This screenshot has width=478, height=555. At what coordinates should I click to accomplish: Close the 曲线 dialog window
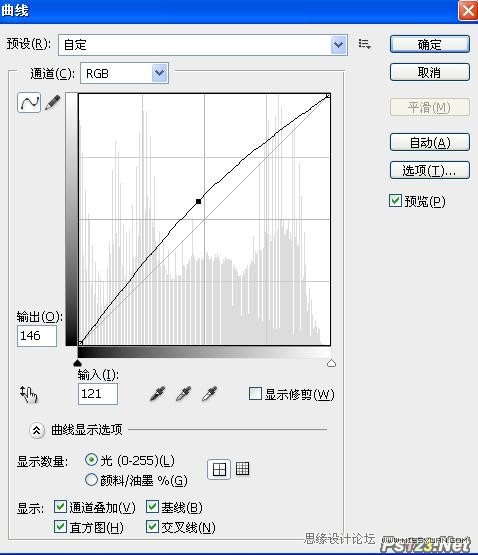[x=468, y=11]
